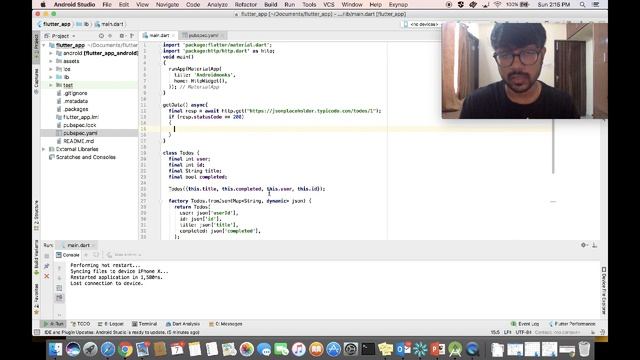This screenshot has height=360, width=640.
Task: Open Run panel settings gear
Action: [584, 245]
